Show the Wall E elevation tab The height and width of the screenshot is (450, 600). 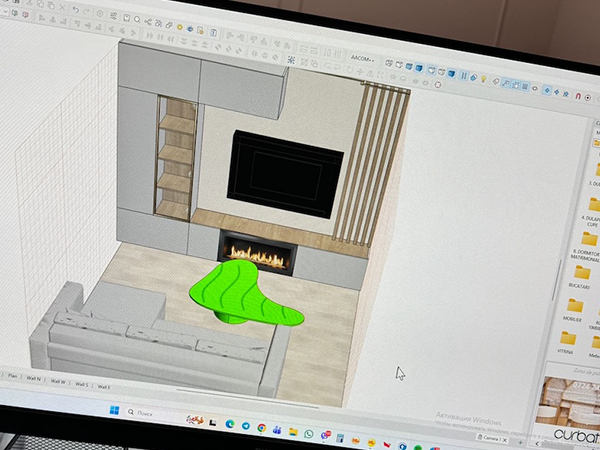103,386
